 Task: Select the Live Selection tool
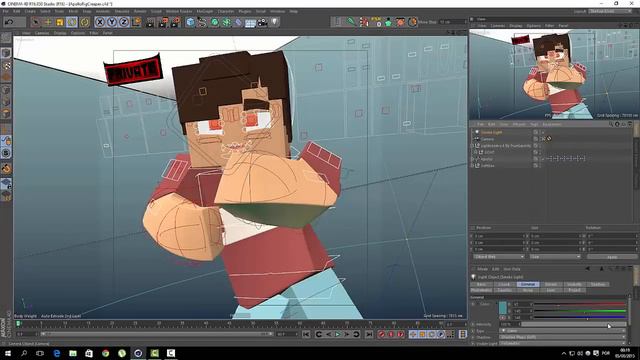[36, 22]
